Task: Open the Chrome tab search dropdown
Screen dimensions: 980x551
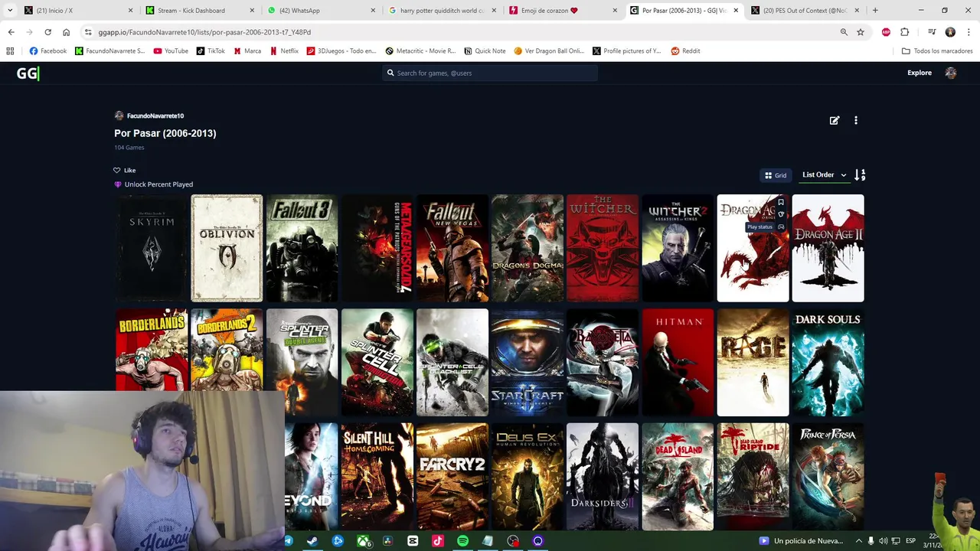Action: pyautogui.click(x=10, y=11)
